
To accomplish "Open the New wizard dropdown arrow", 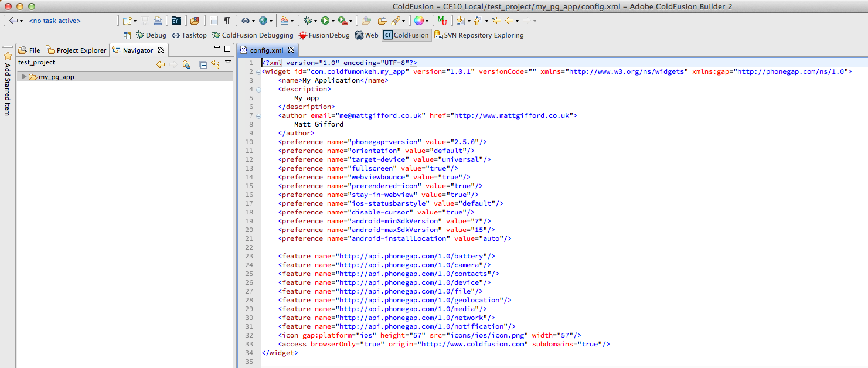I will [x=135, y=21].
